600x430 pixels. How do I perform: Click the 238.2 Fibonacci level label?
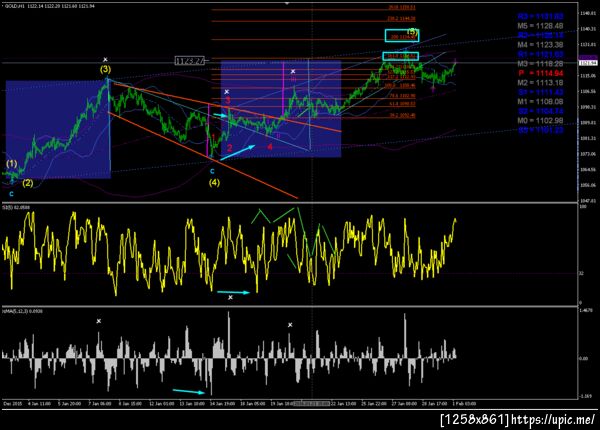pos(402,18)
